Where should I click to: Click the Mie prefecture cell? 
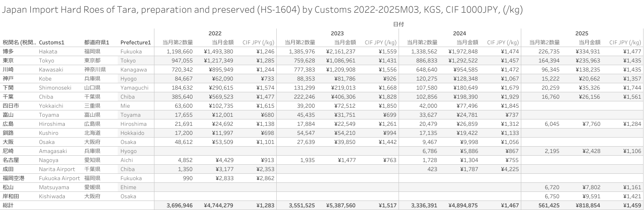(125, 106)
